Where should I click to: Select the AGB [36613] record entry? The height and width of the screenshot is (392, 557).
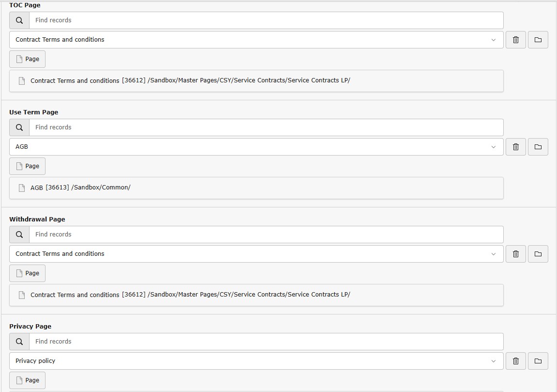80,188
